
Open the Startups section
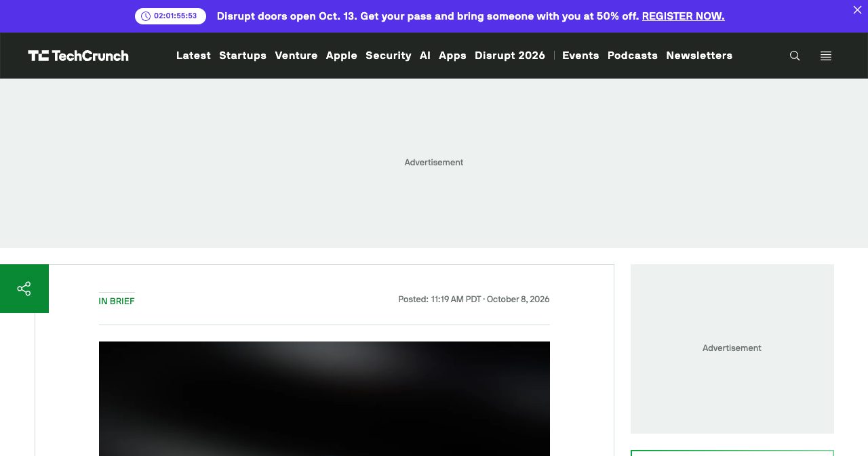coord(243,56)
